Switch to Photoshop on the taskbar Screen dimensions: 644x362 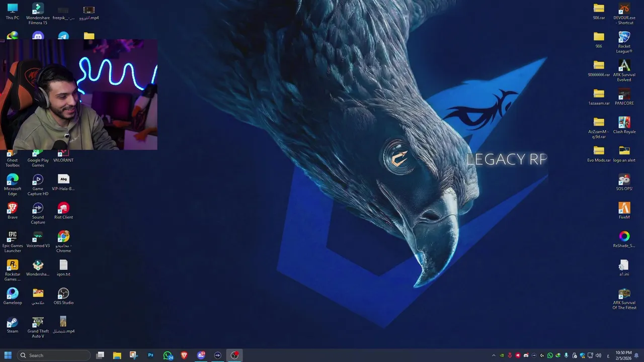pos(150,355)
